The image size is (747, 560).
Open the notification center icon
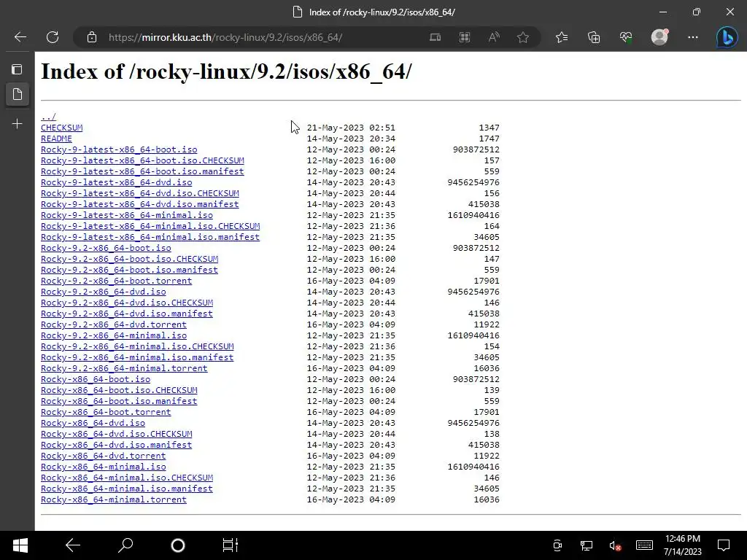click(x=724, y=545)
